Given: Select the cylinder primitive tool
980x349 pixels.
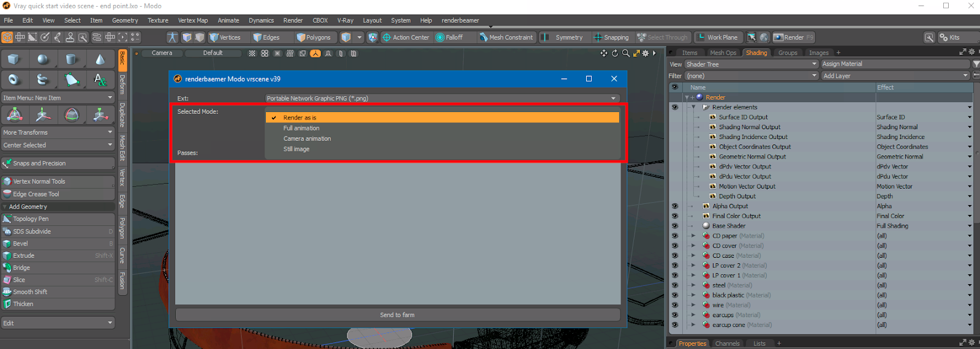Looking at the screenshot, I should [72, 59].
